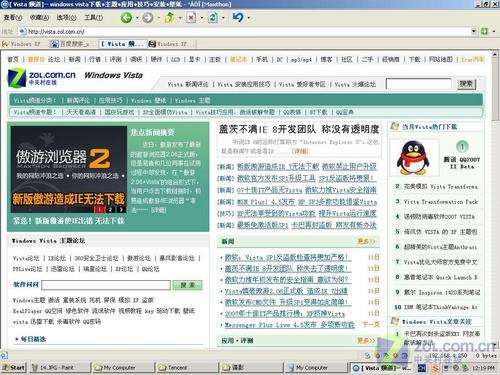Image resolution: width=500 pixels, height=375 pixels.
Task: Open the Vista 新闻评论 link
Action: 188,84
